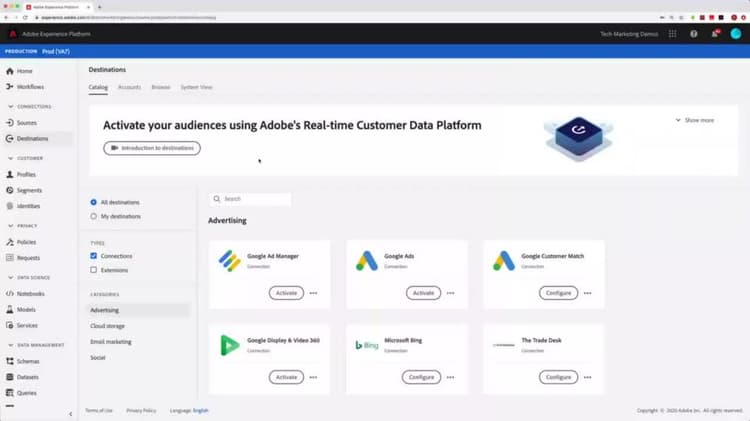750x421 pixels.
Task: Open Models in the sidebar
Action: 21,310
